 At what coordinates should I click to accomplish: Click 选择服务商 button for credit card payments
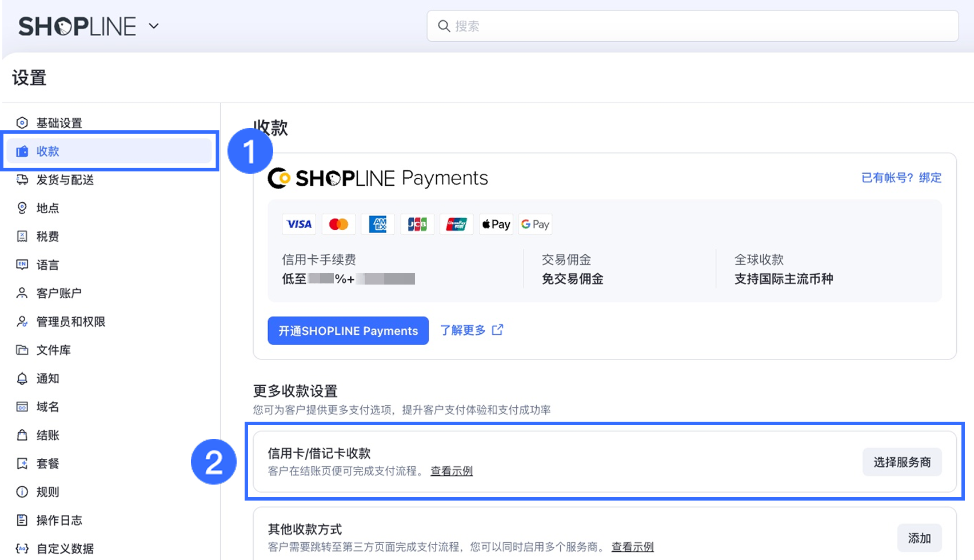click(x=902, y=462)
